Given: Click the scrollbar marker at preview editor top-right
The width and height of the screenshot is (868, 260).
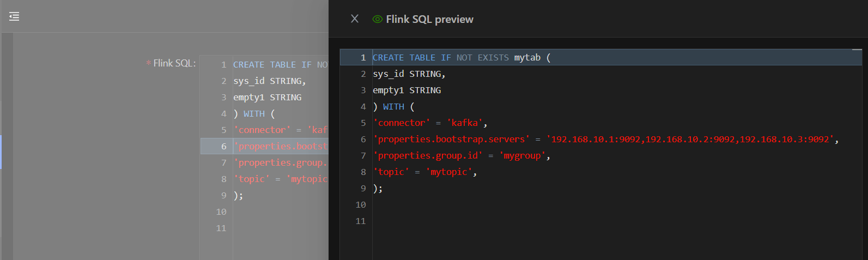Looking at the screenshot, I should [857, 50].
